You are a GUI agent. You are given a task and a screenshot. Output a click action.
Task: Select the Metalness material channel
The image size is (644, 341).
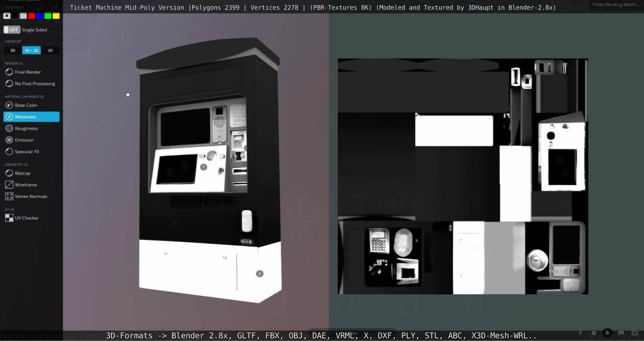click(31, 117)
